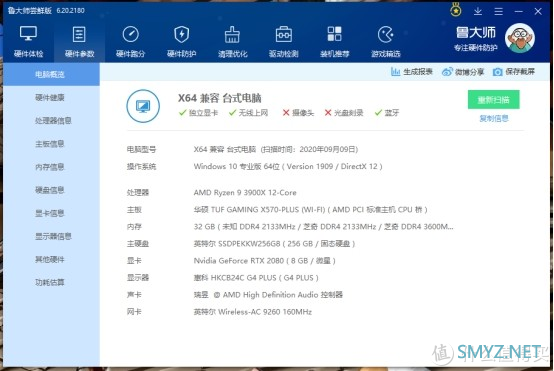Click the circular computer monitor icon
This screenshot has height=371, width=554.
pyautogui.click(x=143, y=106)
